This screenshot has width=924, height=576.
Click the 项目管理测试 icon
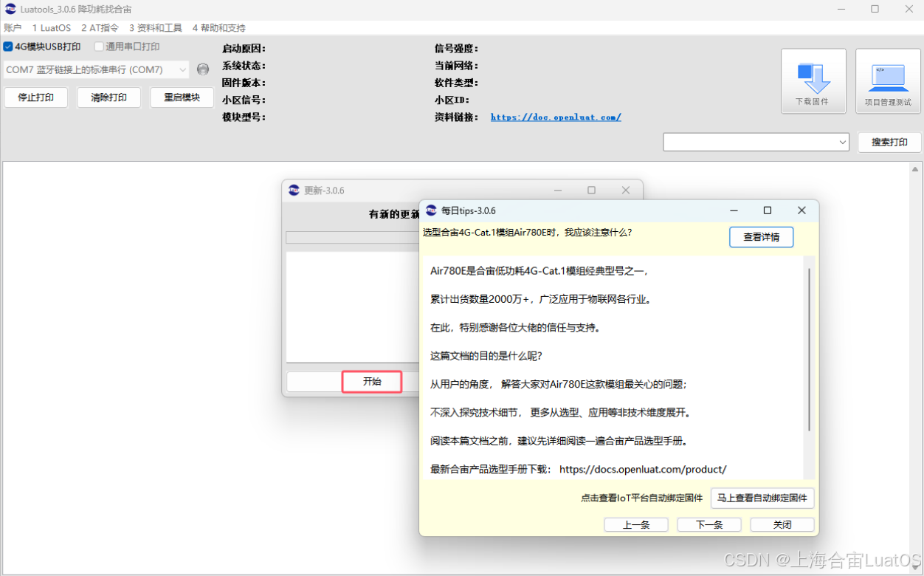pos(888,80)
